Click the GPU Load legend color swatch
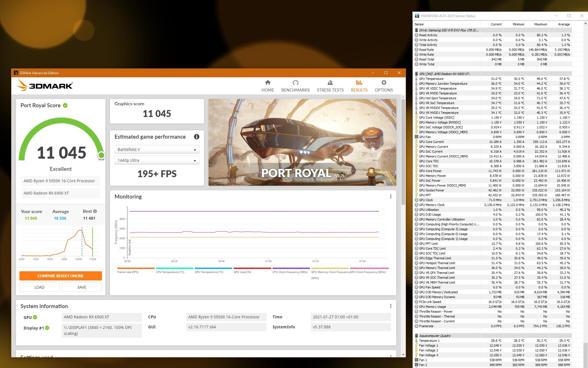The image size is (588, 368). pos(252,268)
